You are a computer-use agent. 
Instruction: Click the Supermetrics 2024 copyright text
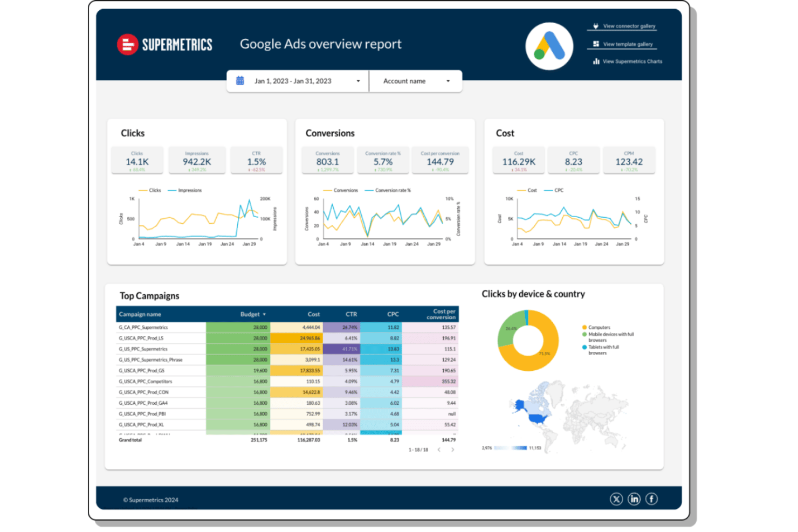[x=150, y=500]
